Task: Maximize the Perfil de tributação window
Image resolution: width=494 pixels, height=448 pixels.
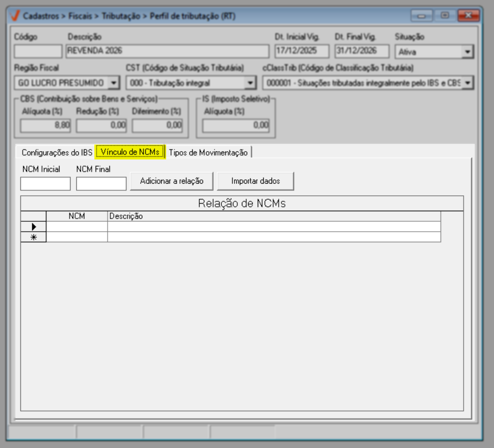Action: click(x=445, y=16)
